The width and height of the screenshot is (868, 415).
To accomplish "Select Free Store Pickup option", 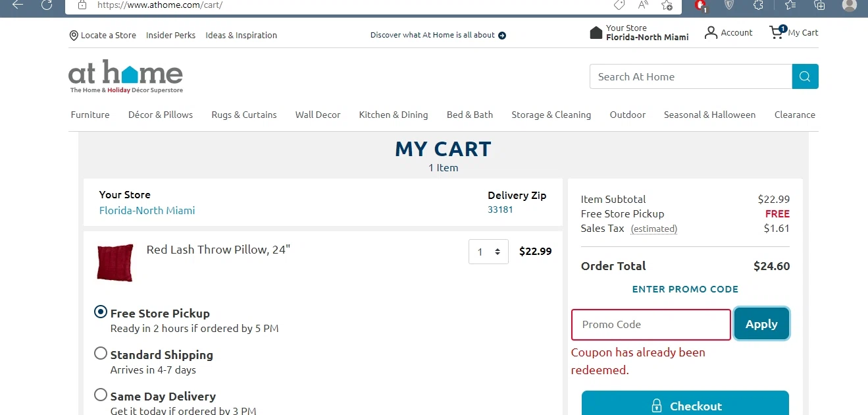I will pyautogui.click(x=101, y=312).
